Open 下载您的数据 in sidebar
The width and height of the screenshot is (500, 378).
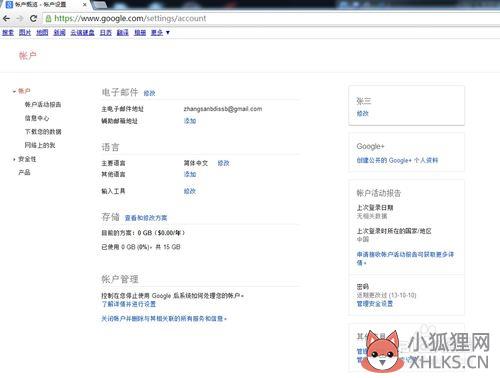click(43, 132)
